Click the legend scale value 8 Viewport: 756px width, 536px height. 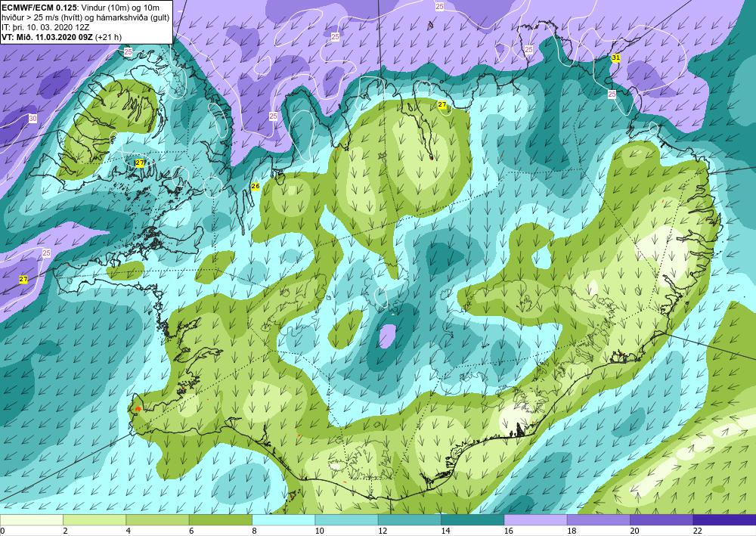coord(254,531)
